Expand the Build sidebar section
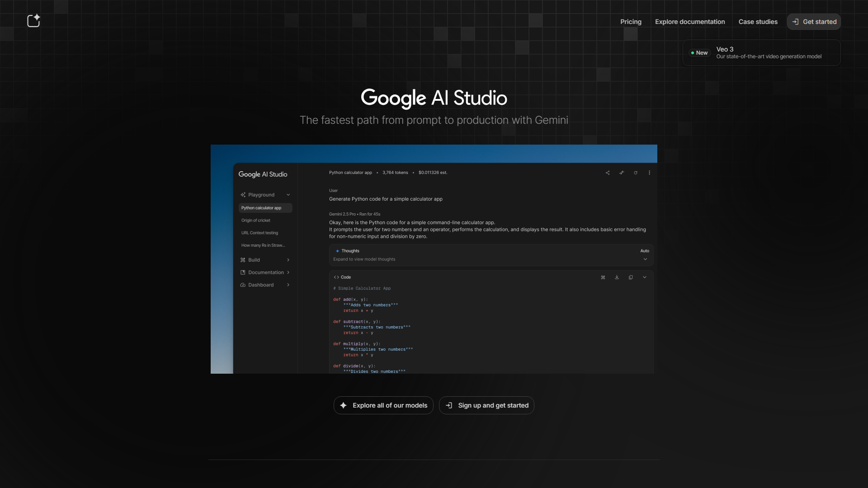Viewport: 868px width, 488px height. pyautogui.click(x=288, y=260)
